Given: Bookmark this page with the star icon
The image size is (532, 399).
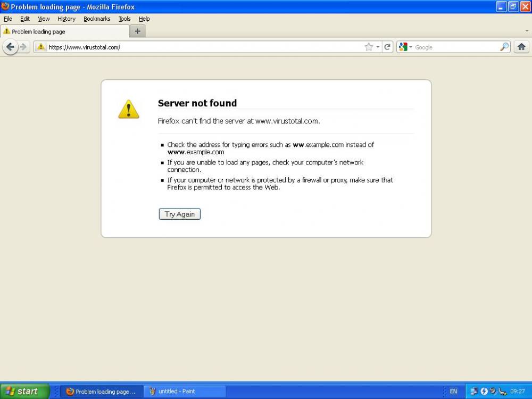Looking at the screenshot, I should tap(369, 47).
